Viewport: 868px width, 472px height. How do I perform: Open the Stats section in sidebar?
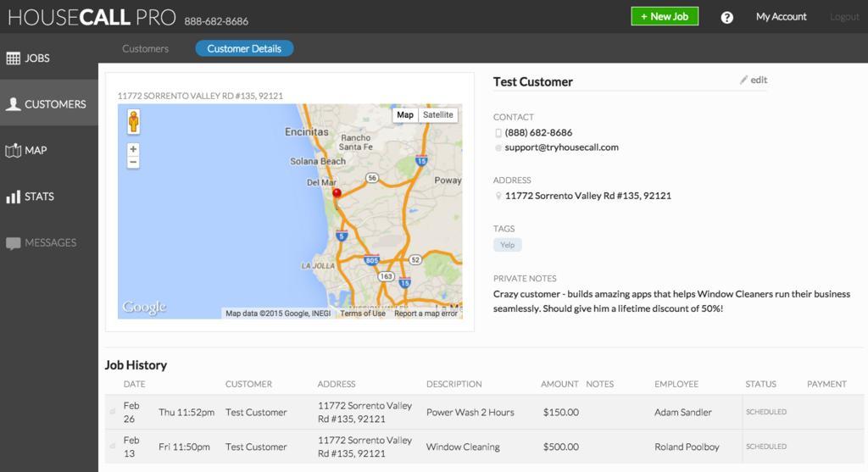click(48, 197)
